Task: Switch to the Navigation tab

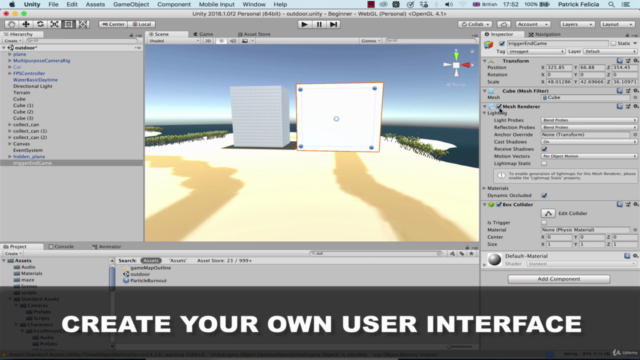Action: coord(544,34)
